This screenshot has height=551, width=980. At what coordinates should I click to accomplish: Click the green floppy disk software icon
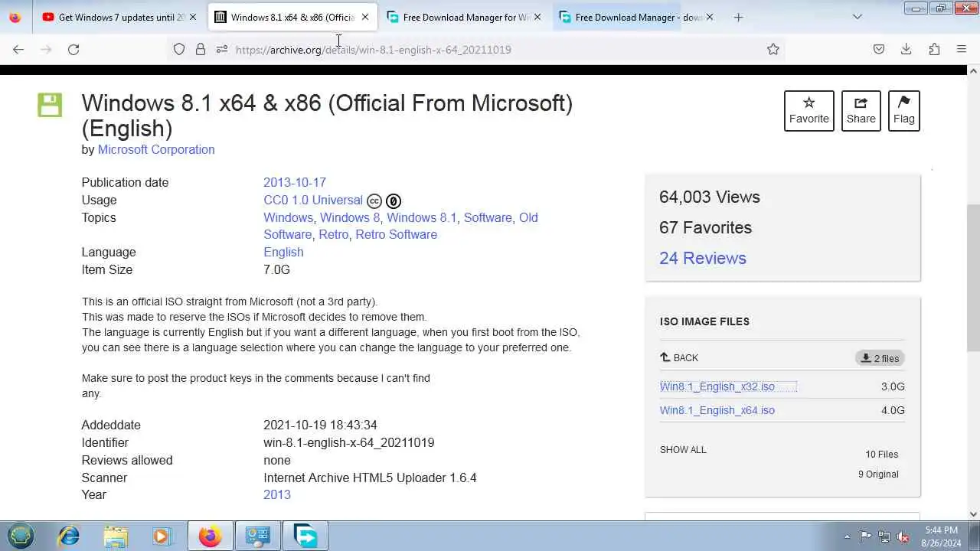pyautogui.click(x=50, y=105)
